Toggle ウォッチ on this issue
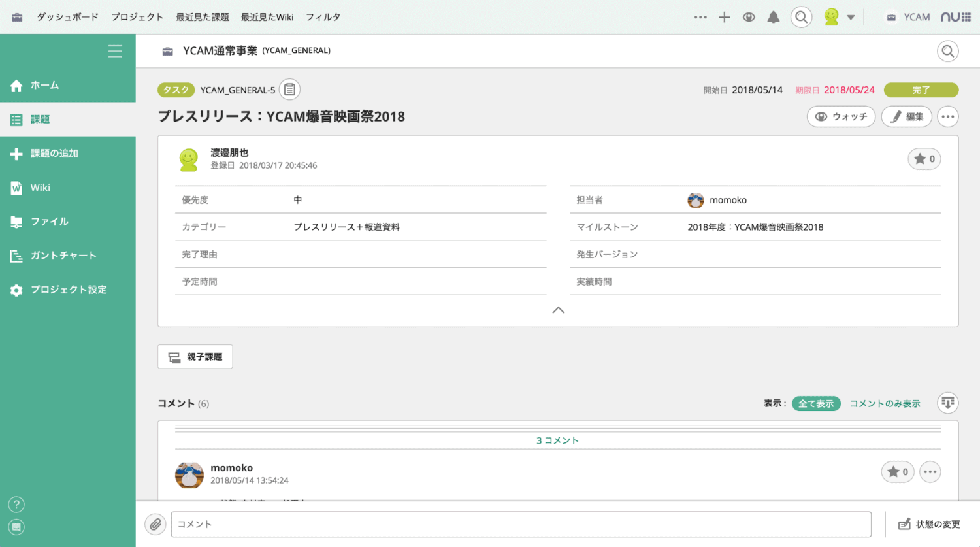 [x=841, y=116]
